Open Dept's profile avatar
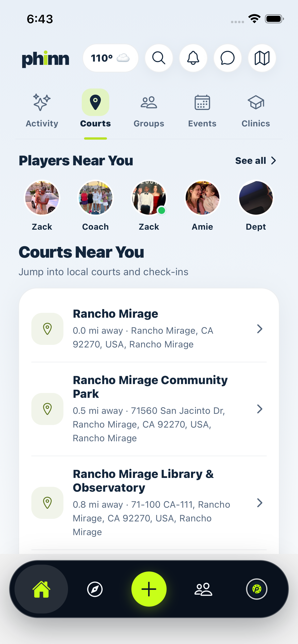This screenshot has width=298, height=644. tap(256, 198)
